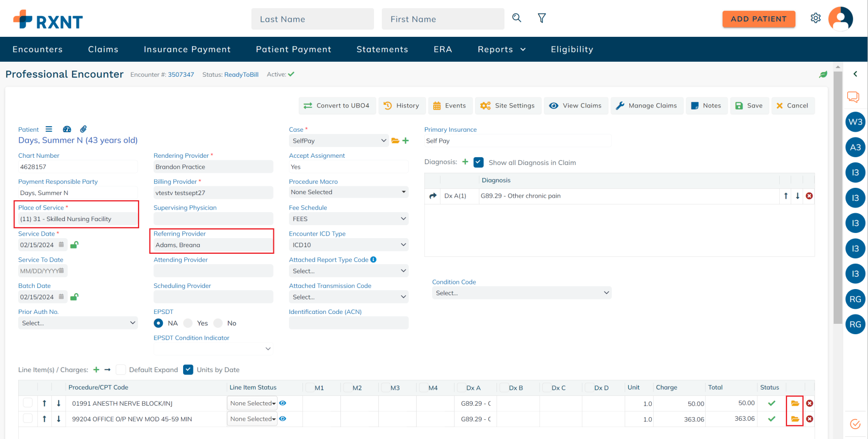
Task: Click the patient list menu icon
Action: 49,129
